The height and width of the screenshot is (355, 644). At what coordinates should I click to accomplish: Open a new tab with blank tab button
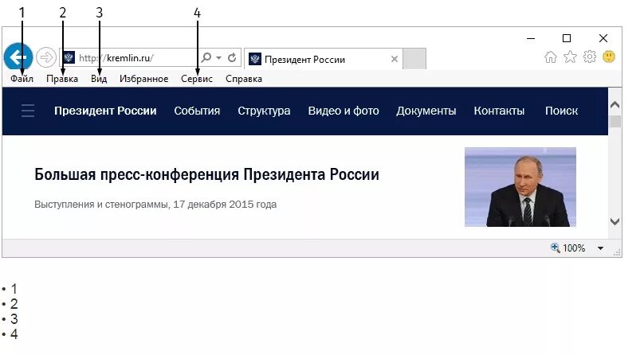click(414, 59)
